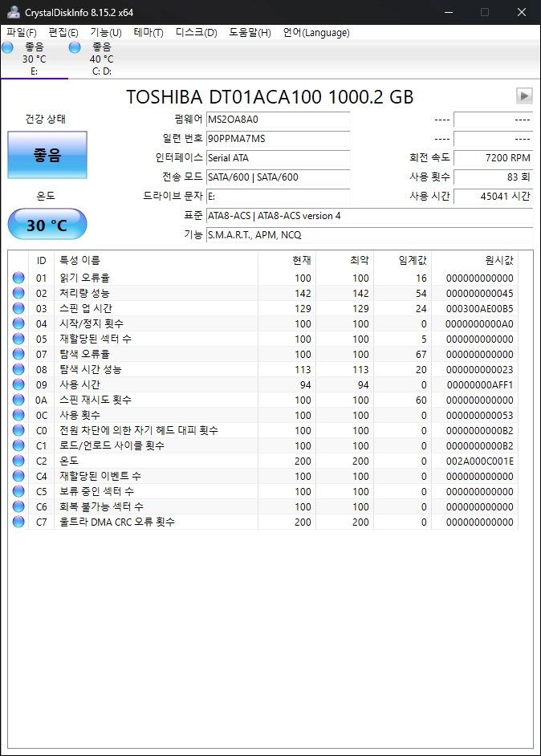Click the drive letter field E:
This screenshot has width=541, height=756.
(279, 197)
